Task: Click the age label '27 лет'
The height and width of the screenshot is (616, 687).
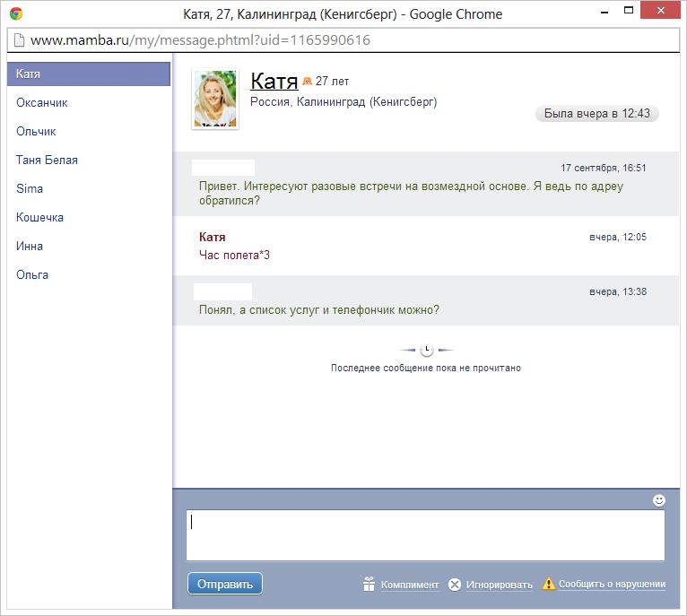Action: [x=332, y=81]
